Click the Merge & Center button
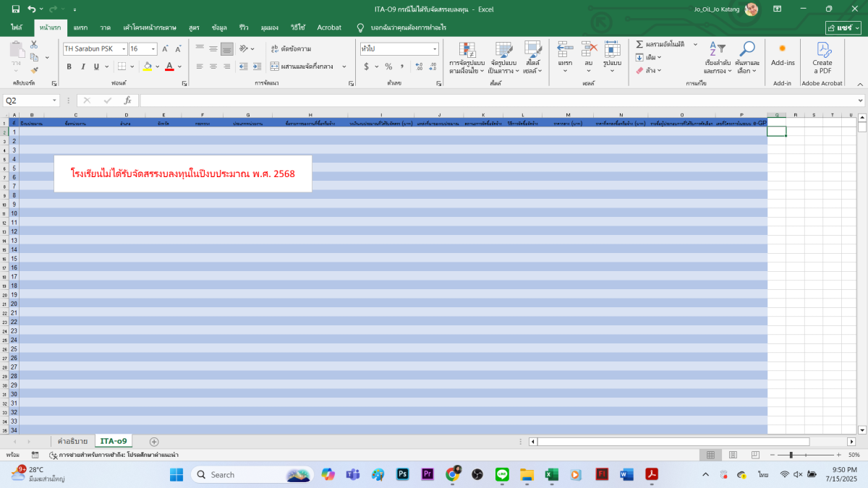This screenshot has width=868, height=488. [x=303, y=67]
